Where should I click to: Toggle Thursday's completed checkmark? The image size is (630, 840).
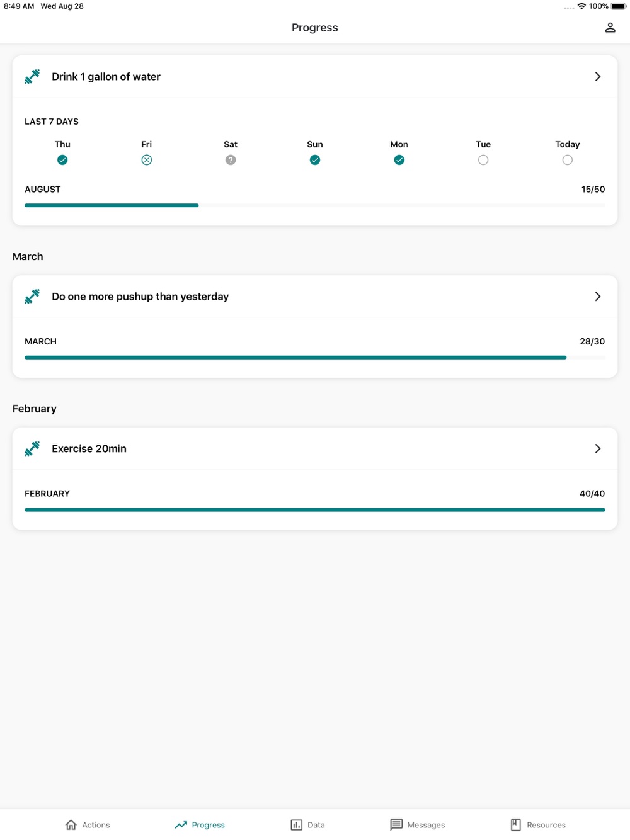point(62,160)
